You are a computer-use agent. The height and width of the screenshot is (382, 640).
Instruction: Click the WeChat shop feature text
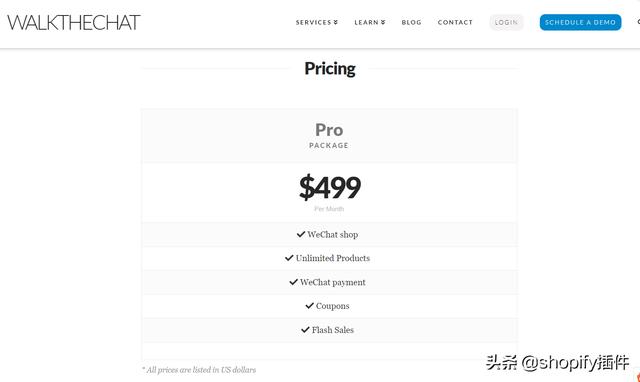click(333, 235)
